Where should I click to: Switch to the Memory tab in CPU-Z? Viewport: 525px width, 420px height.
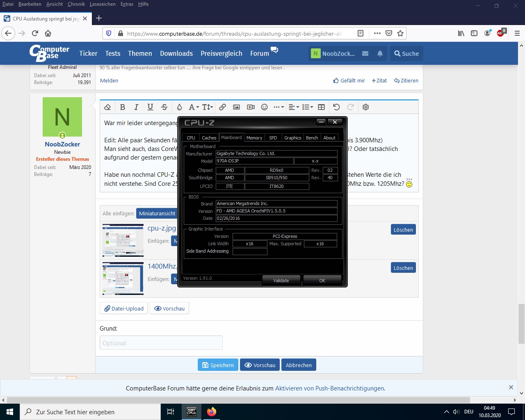(254, 138)
